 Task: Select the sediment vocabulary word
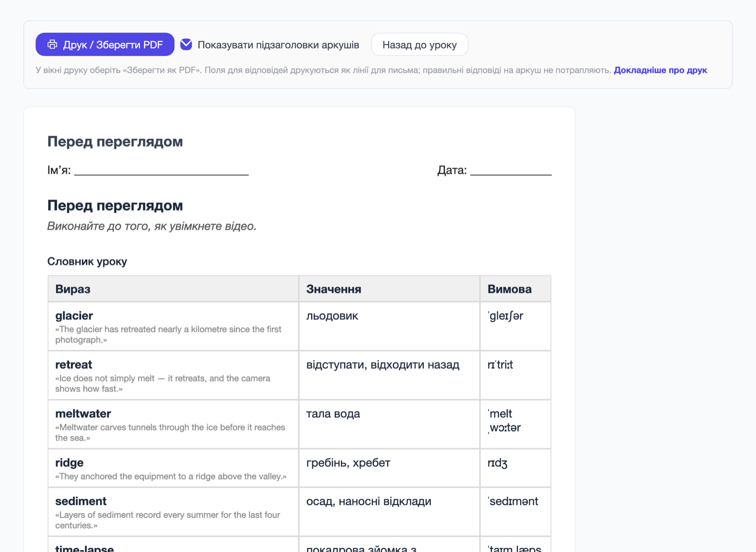click(81, 501)
